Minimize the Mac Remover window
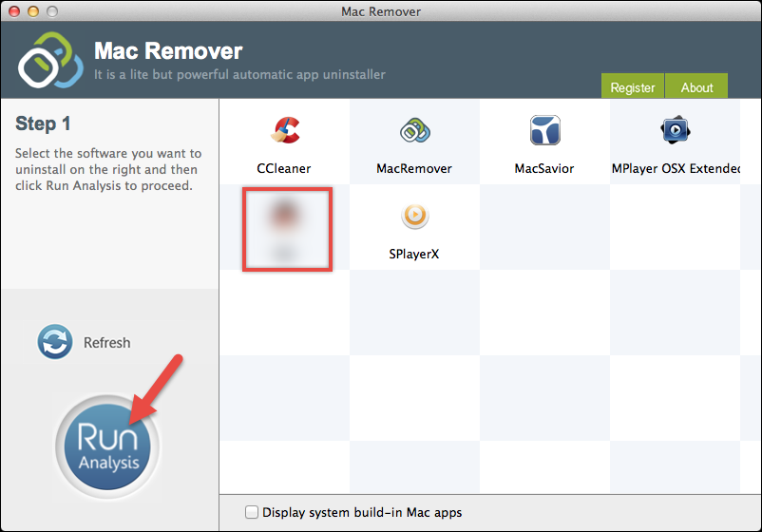Viewport: 762px width, 532px height. click(33, 10)
